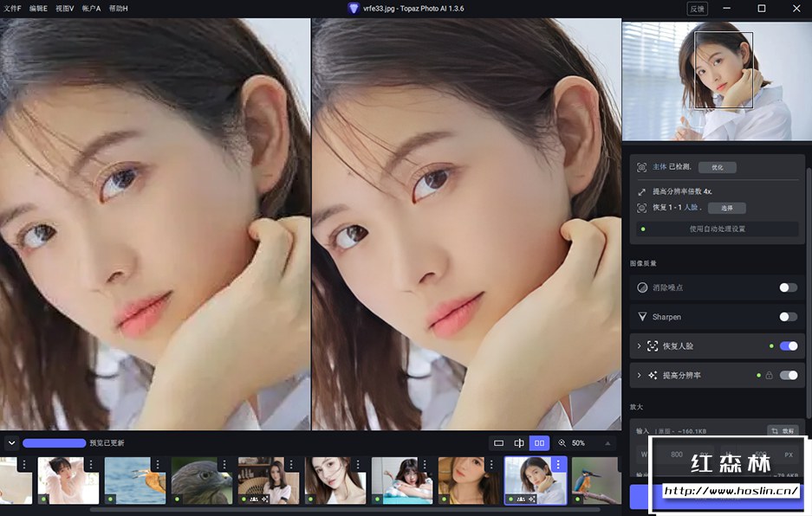Screen dimensions: 812x516
Task: Collapse the filmstrip with the down chevron
Action: 11,442
